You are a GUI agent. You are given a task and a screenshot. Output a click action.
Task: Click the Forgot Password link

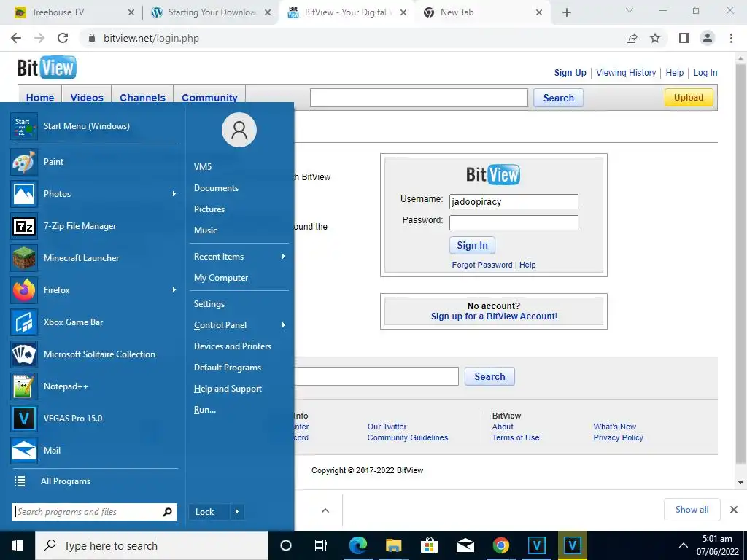[x=482, y=265]
